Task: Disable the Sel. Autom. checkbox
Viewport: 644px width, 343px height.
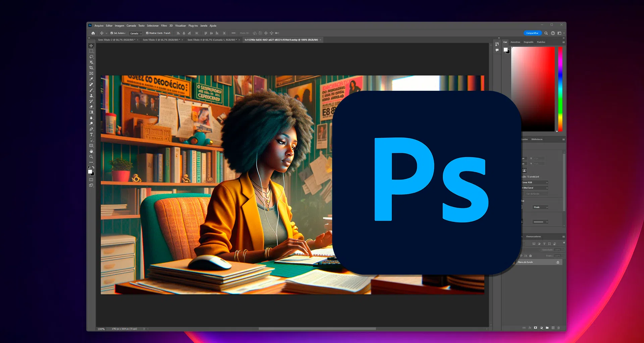Action: click(112, 33)
